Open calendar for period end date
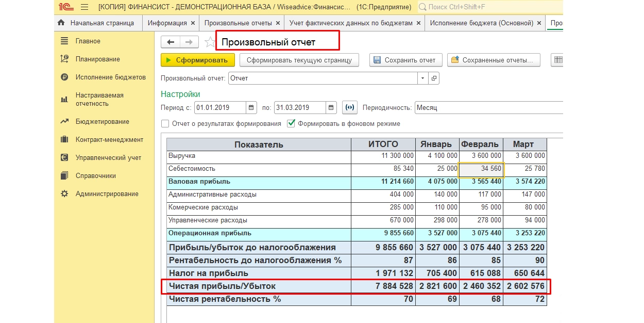This screenshot has height=323, width=644. coord(331,108)
